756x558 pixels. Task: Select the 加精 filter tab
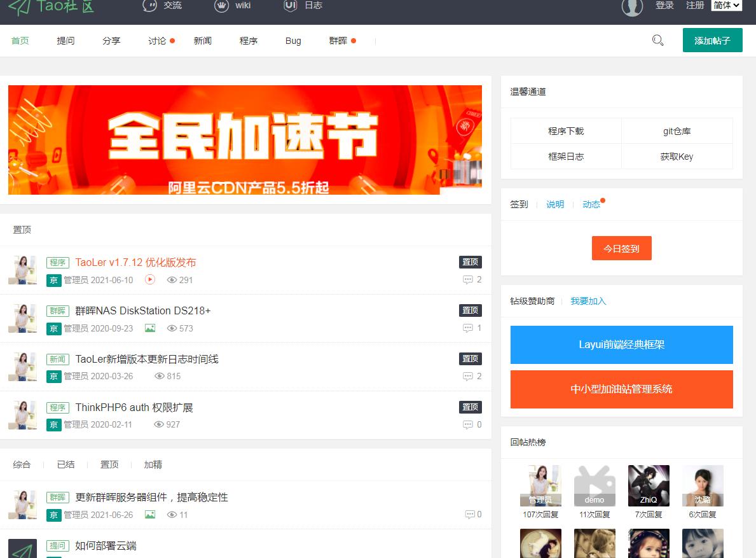click(153, 464)
